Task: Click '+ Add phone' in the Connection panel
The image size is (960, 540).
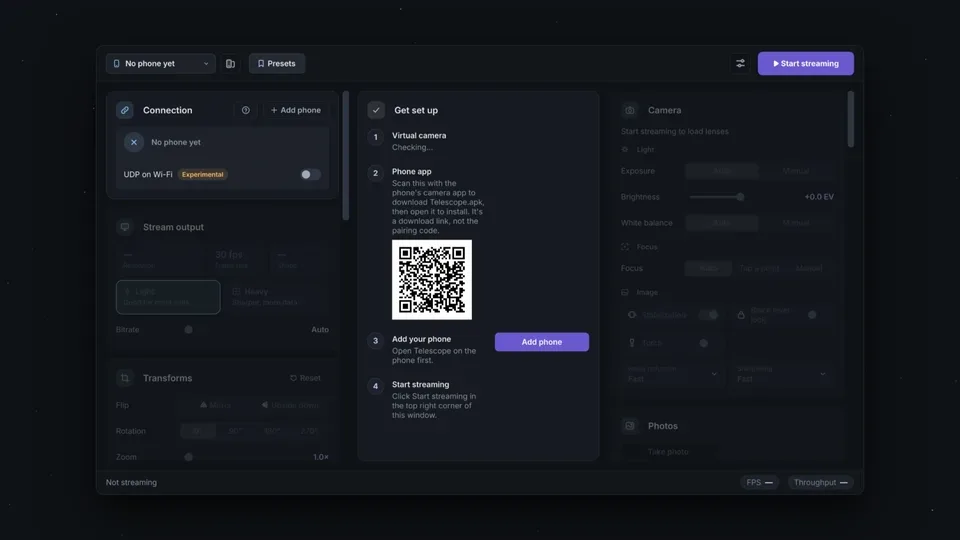Action: click(x=296, y=110)
